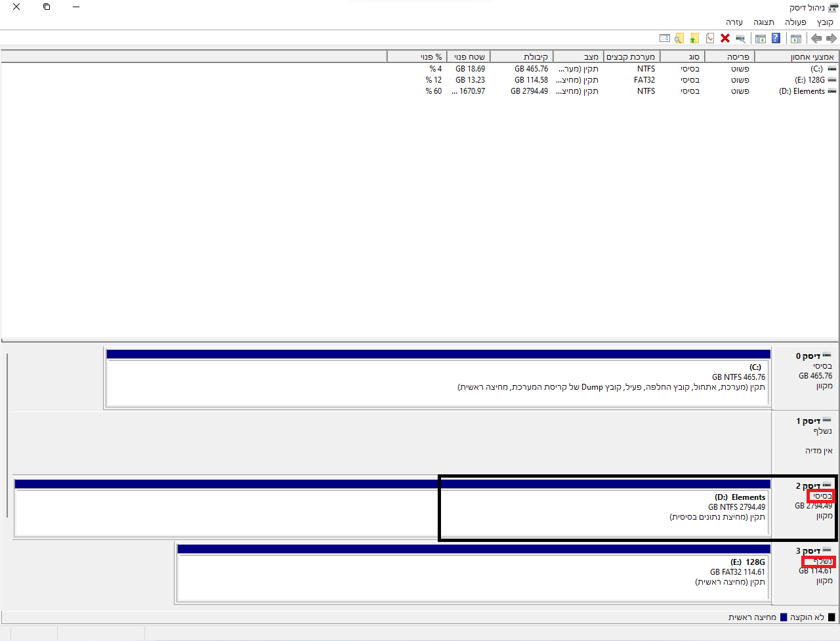Sort by the סוג column header
The image size is (840, 641).
682,57
